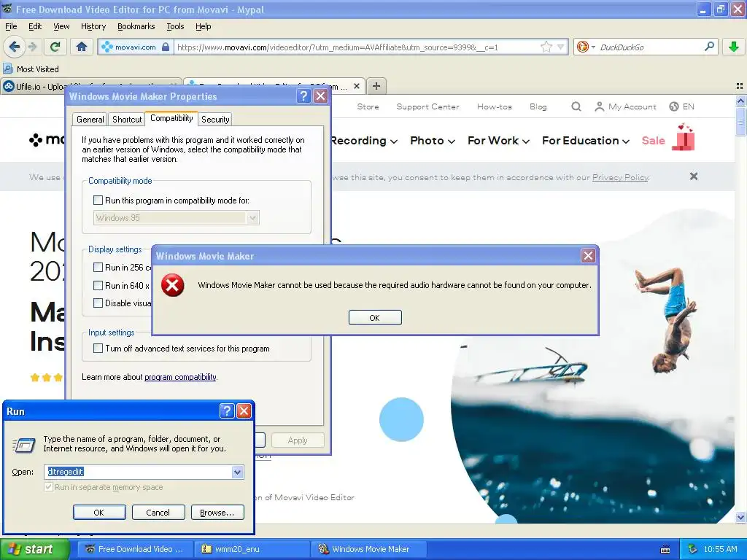Cancel the Run dialog
The height and width of the screenshot is (560, 747).
click(158, 513)
